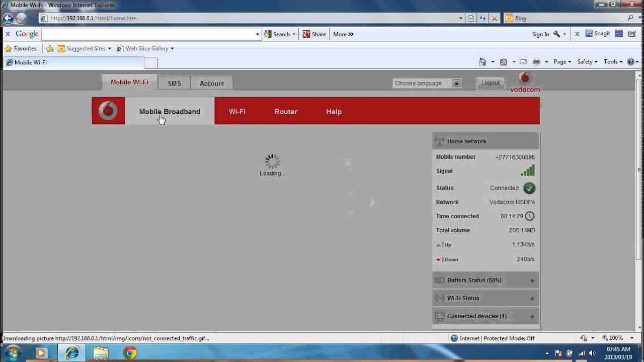Click the IE back arrow button

(x=8, y=18)
